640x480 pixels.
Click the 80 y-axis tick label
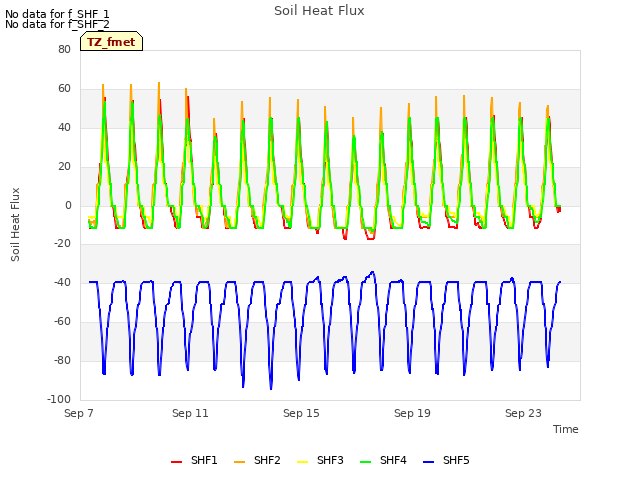tap(64, 49)
